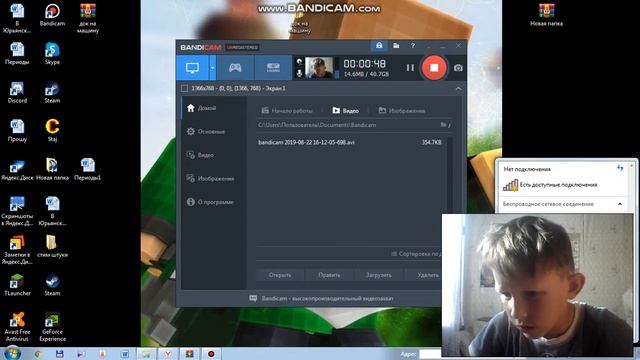Open Yandex Browser from the taskbar
Image resolution: width=640 pixels, height=360 pixels.
click(167, 354)
